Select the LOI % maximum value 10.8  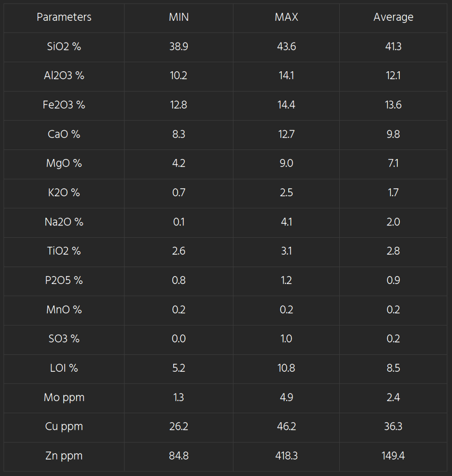tap(286, 368)
